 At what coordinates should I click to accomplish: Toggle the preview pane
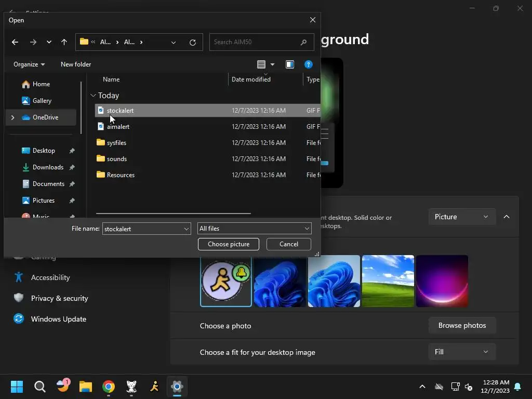point(290,64)
